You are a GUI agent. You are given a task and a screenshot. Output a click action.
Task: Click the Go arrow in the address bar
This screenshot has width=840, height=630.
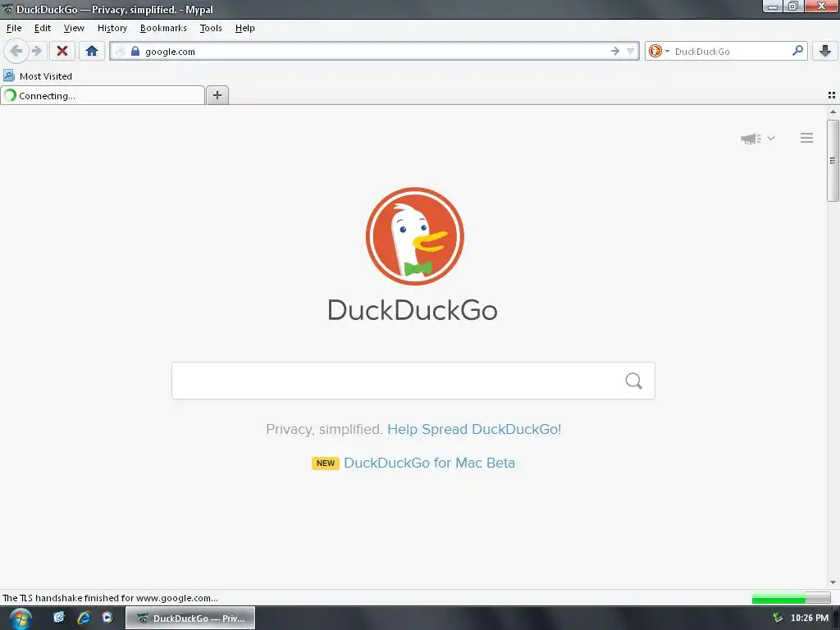(x=615, y=52)
